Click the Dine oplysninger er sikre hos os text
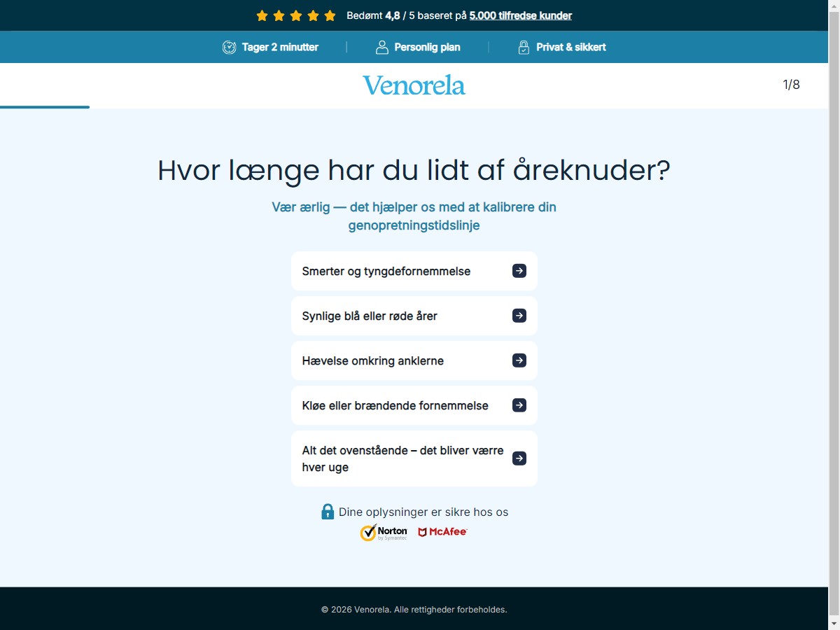The width and height of the screenshot is (840, 630). (423, 512)
